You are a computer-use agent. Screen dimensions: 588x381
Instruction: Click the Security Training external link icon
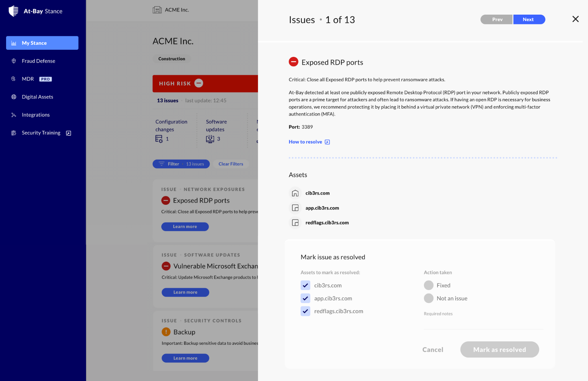point(68,133)
